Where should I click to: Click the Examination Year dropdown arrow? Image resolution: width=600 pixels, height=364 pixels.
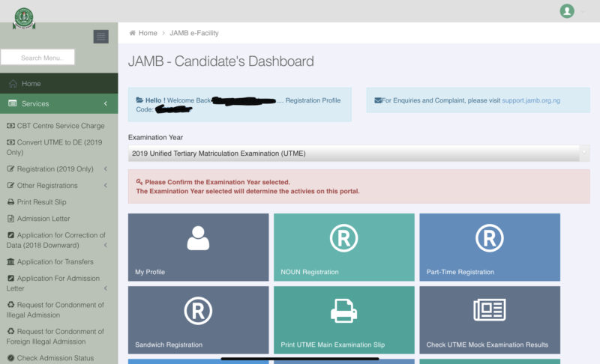point(584,152)
